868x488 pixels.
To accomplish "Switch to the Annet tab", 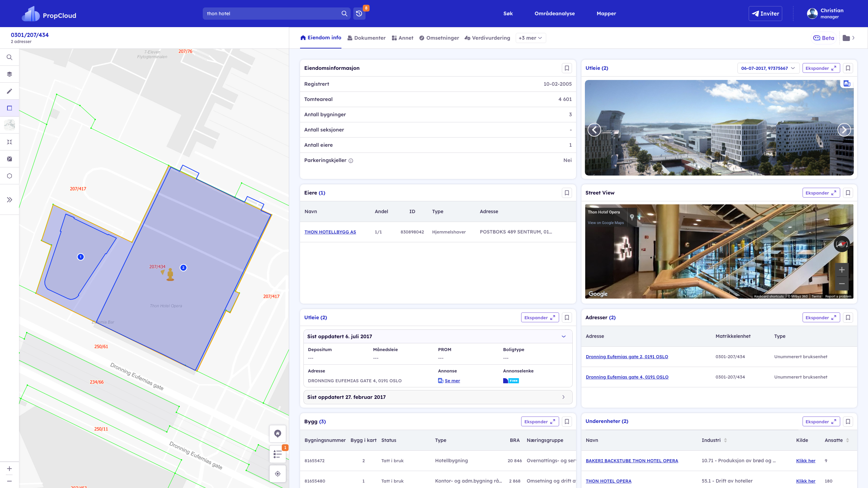I will 402,38.
